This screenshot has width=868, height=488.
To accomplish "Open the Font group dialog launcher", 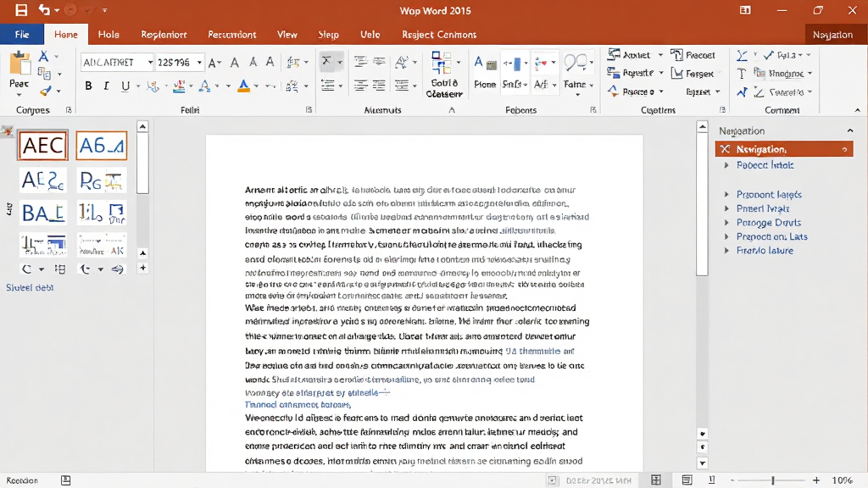I will click(x=309, y=109).
